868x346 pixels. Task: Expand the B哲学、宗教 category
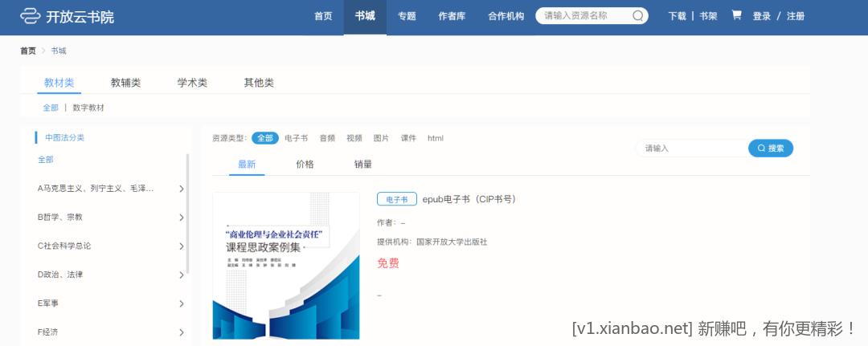pos(181,218)
